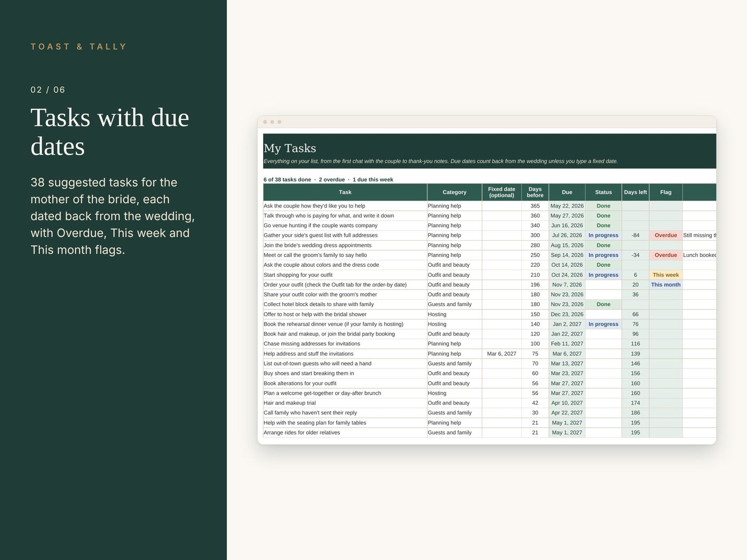Select the 'Oct 24, 2026' due date cell
Image resolution: width=747 pixels, height=560 pixels.
(x=567, y=275)
